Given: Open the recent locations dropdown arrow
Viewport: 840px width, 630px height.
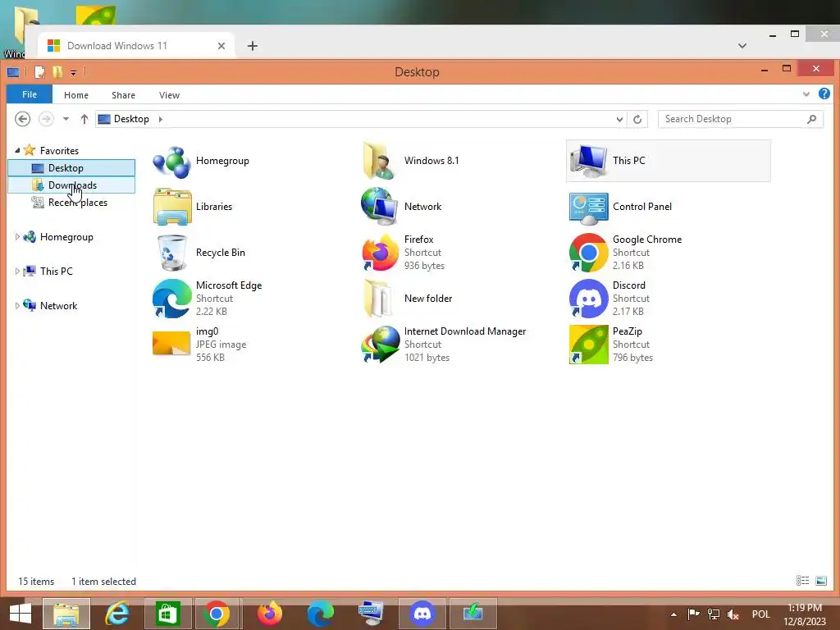Looking at the screenshot, I should point(66,119).
